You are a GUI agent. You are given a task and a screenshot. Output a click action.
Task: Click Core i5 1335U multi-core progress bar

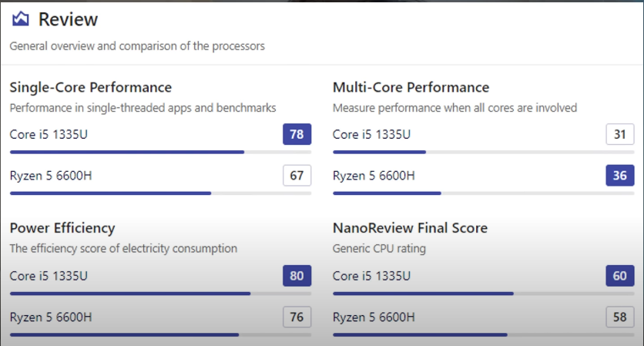click(484, 152)
